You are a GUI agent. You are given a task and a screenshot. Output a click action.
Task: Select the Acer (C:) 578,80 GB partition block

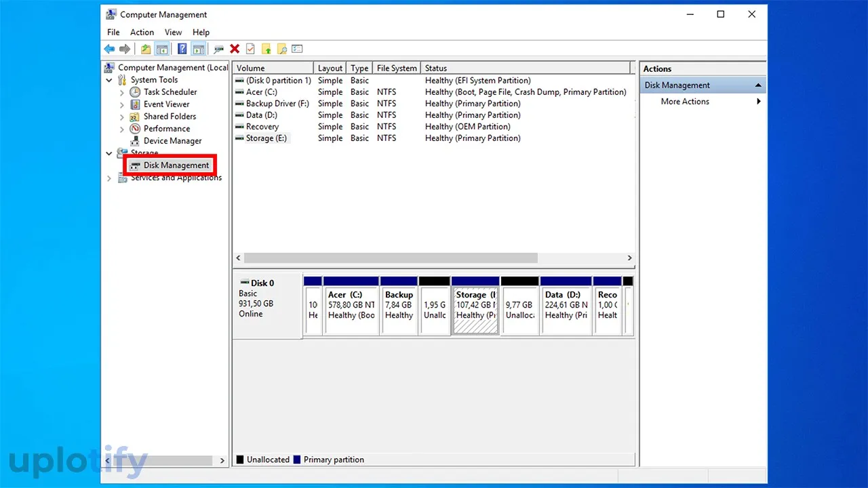click(351, 305)
